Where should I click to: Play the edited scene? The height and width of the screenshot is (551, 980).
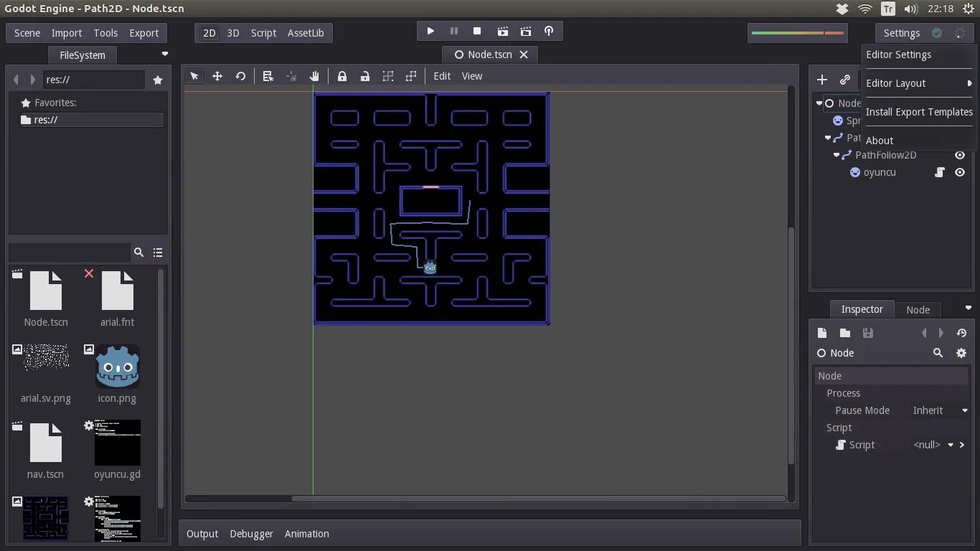pos(503,31)
